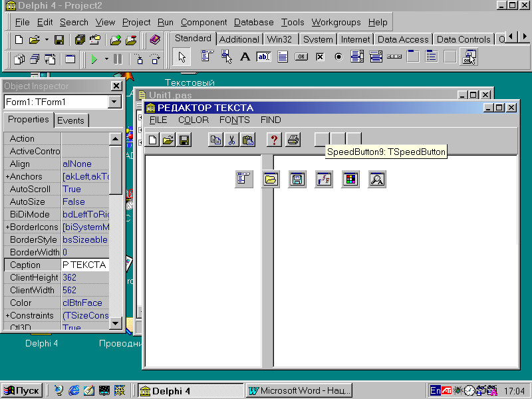Click the Open Project icon in Delphi toolbar

95,40
